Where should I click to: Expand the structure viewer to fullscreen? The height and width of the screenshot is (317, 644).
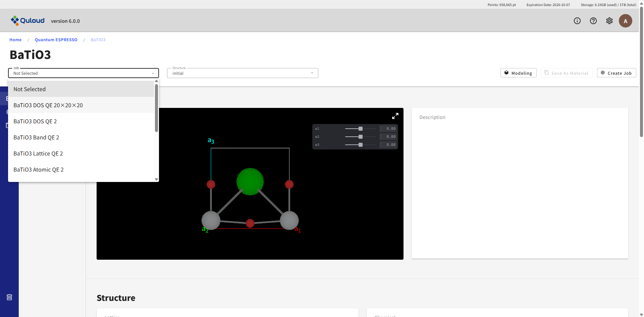[395, 116]
